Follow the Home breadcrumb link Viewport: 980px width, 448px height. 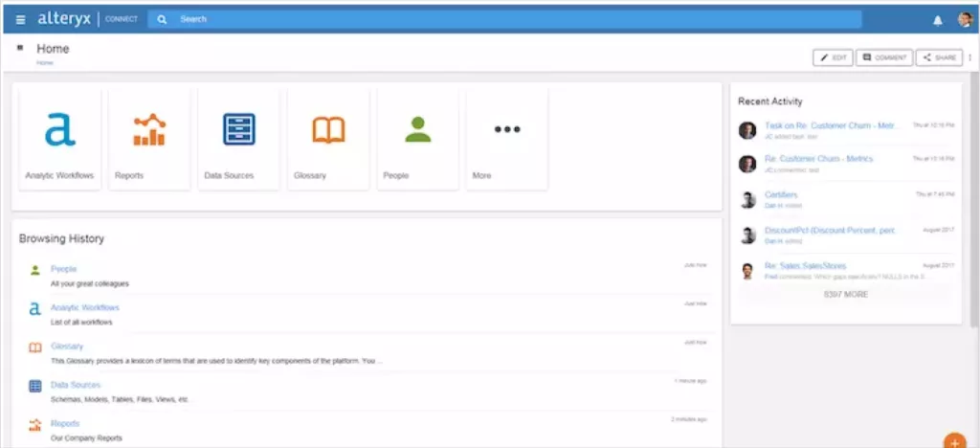(45, 62)
